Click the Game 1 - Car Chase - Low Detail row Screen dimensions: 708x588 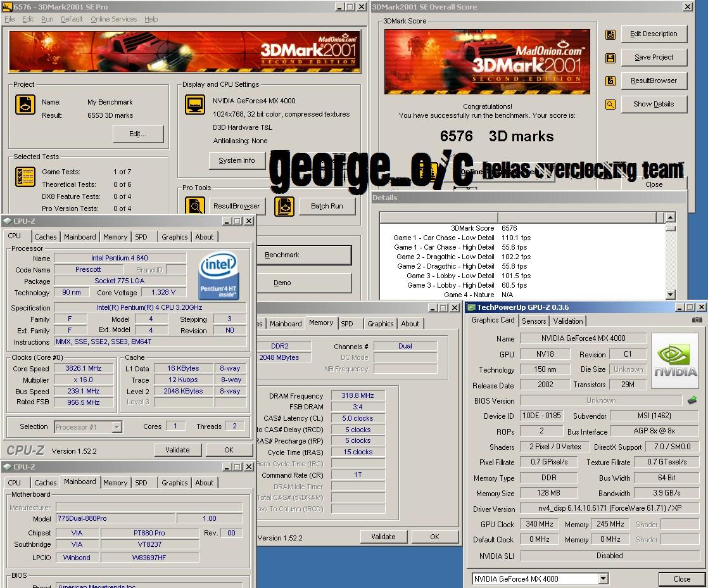pos(523,238)
